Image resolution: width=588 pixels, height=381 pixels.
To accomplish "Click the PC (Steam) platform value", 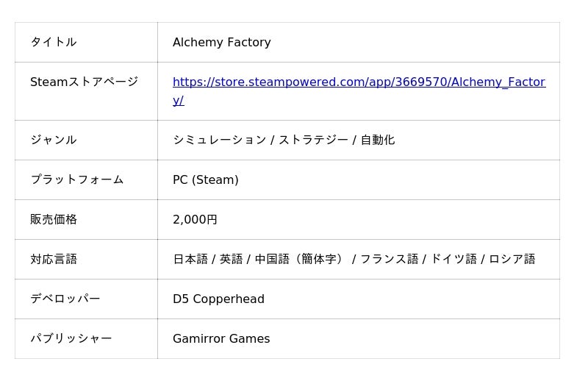I will pos(205,179).
